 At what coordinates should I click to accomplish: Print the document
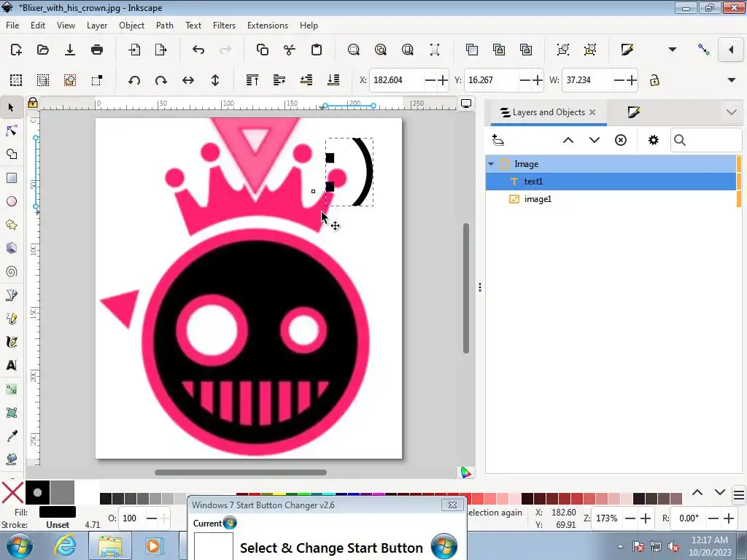tap(97, 50)
